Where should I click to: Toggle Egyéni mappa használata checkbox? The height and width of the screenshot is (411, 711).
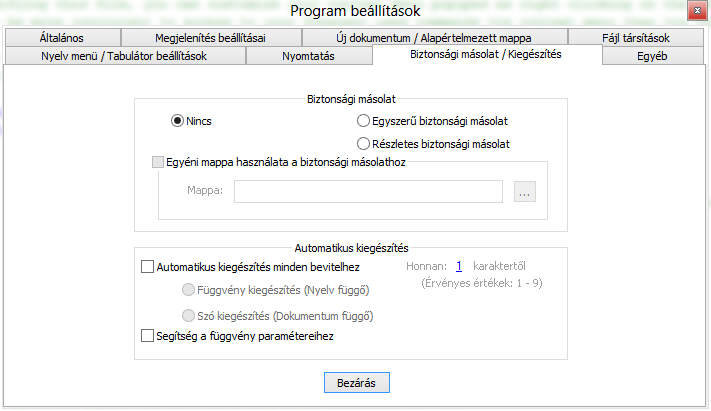[157, 163]
